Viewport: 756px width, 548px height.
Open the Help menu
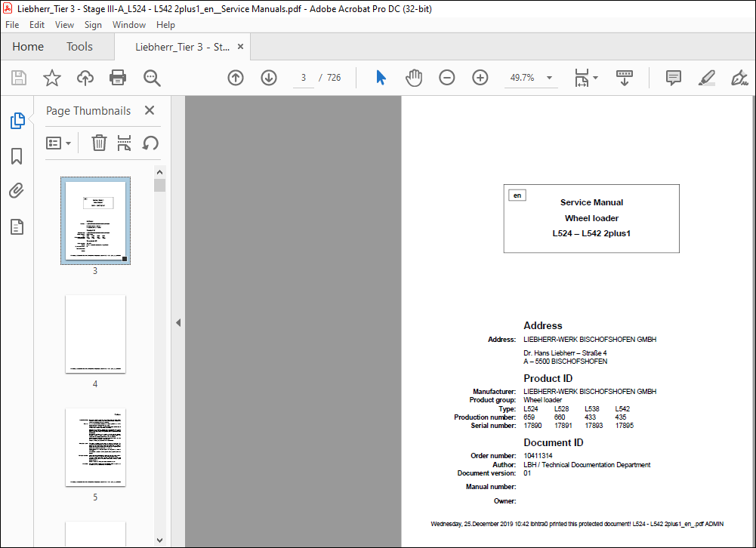pyautogui.click(x=165, y=25)
